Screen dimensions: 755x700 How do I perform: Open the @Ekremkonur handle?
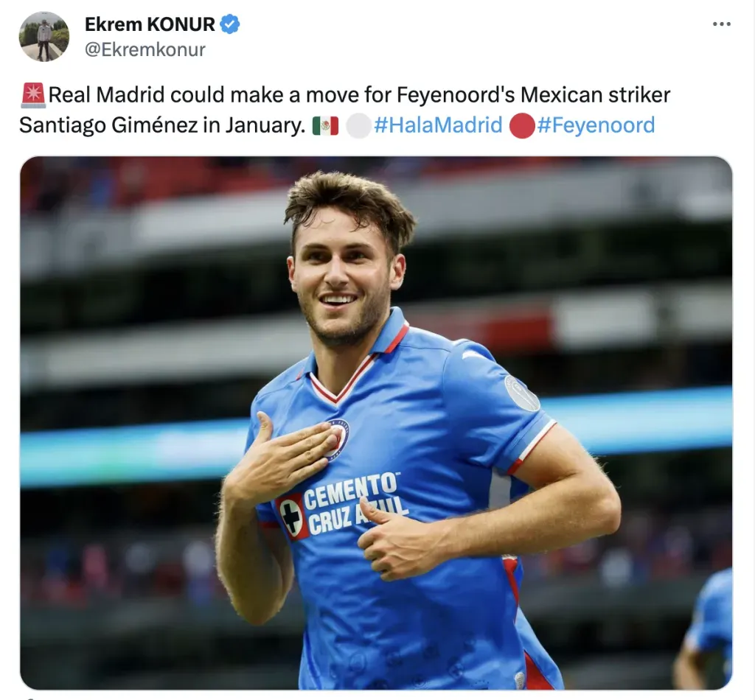click(145, 49)
